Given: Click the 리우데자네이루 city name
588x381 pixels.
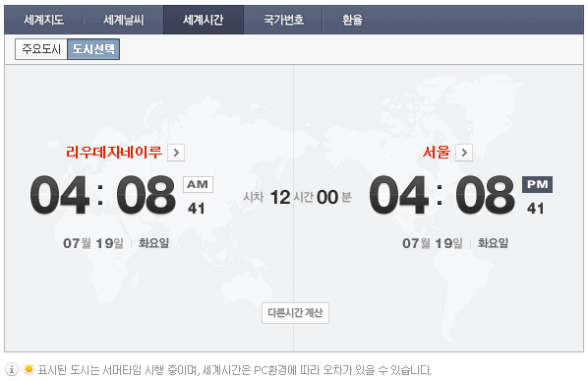Looking at the screenshot, I should coord(114,152).
